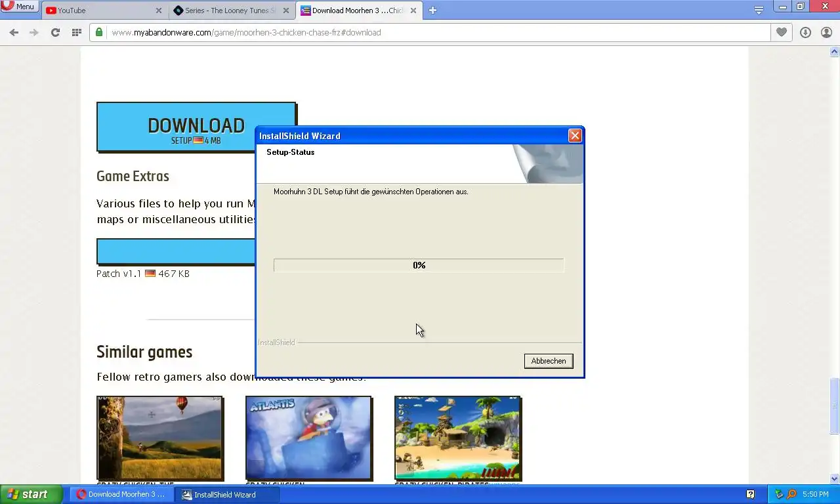Open the Windows start menu
Image resolution: width=840 pixels, height=504 pixels.
pos(31,494)
